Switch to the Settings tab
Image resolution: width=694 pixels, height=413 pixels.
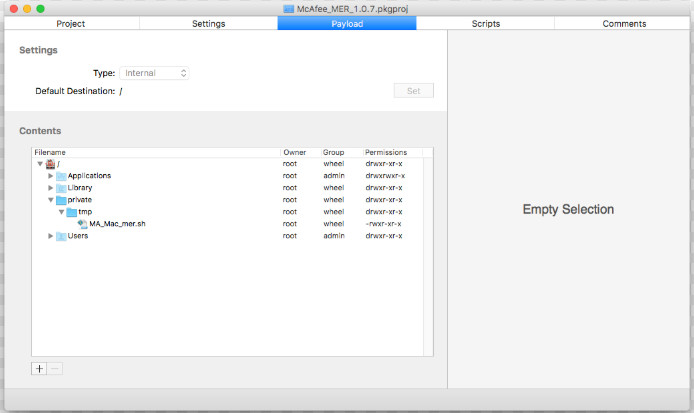[208, 23]
